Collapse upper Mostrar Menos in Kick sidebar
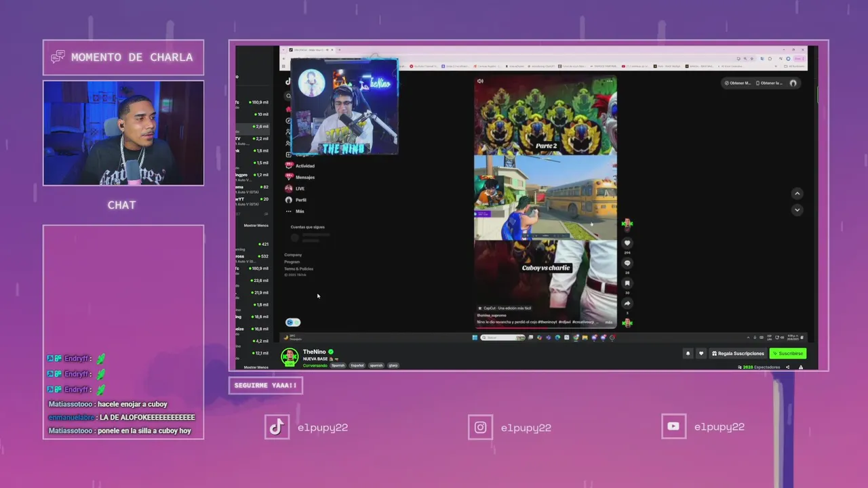 256,226
